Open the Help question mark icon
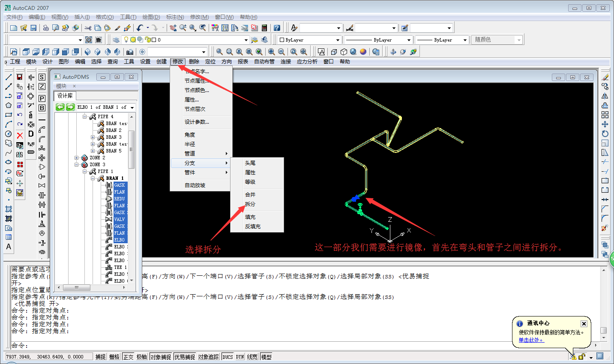Image resolution: width=614 pixels, height=364 pixels. coord(277,28)
